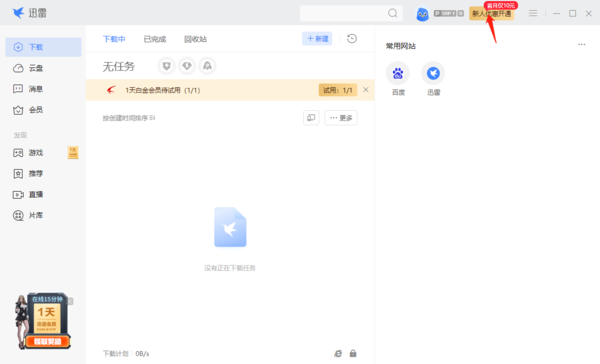Click the IE browser icon in status bar
600x364 pixels.
coord(338,354)
